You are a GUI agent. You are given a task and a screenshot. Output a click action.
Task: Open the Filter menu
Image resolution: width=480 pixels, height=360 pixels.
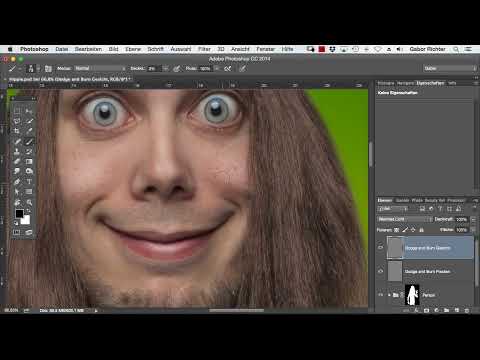click(204, 49)
